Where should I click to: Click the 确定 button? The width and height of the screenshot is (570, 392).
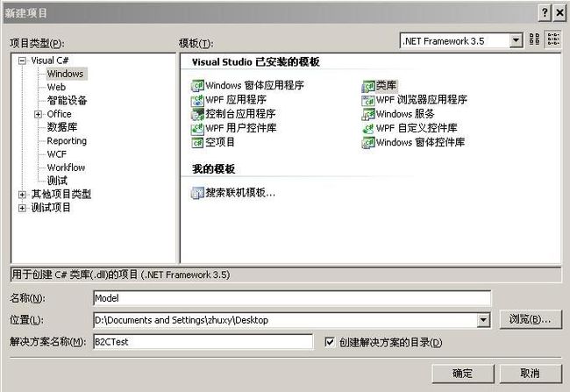click(462, 373)
